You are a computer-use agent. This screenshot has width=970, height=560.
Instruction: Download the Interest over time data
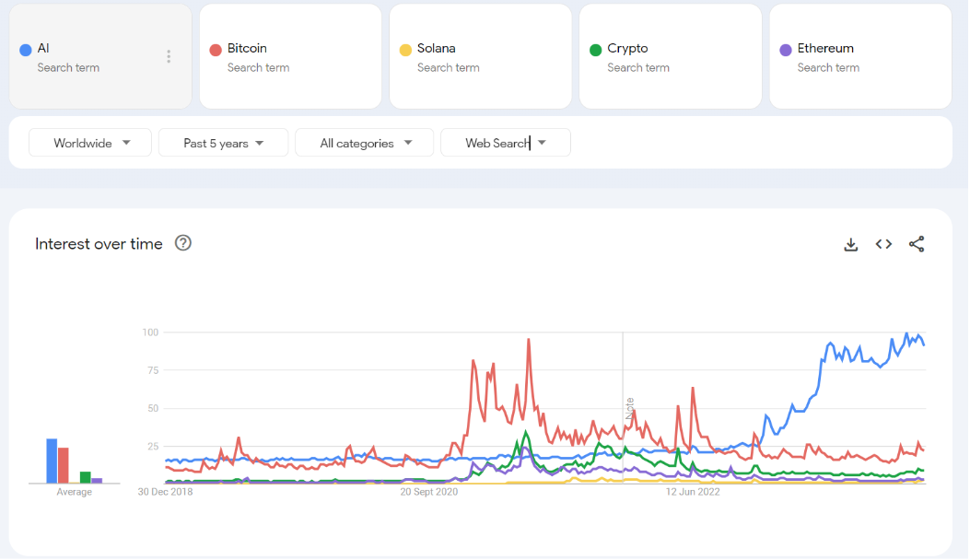(x=850, y=243)
